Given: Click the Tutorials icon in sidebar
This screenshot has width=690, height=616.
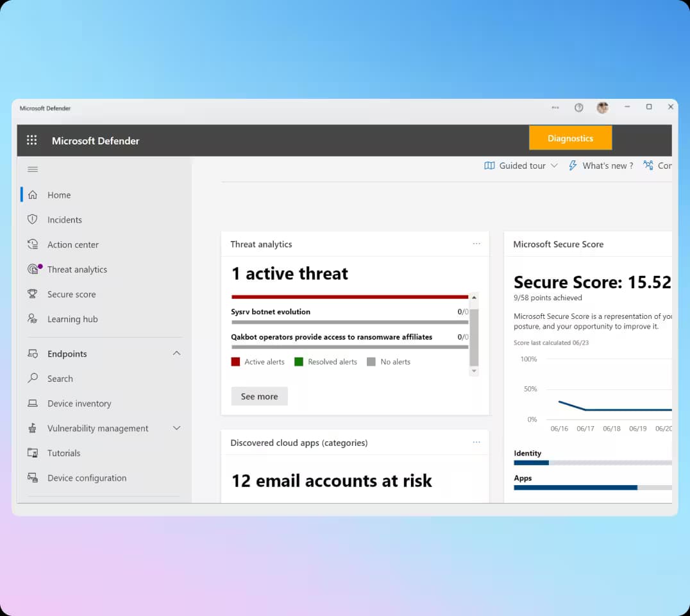Looking at the screenshot, I should point(33,452).
